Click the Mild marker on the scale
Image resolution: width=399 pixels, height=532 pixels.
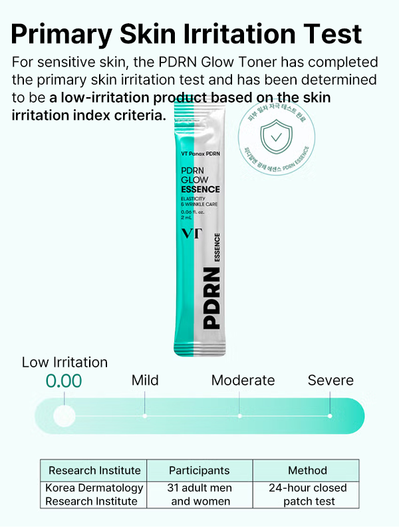[145, 415]
